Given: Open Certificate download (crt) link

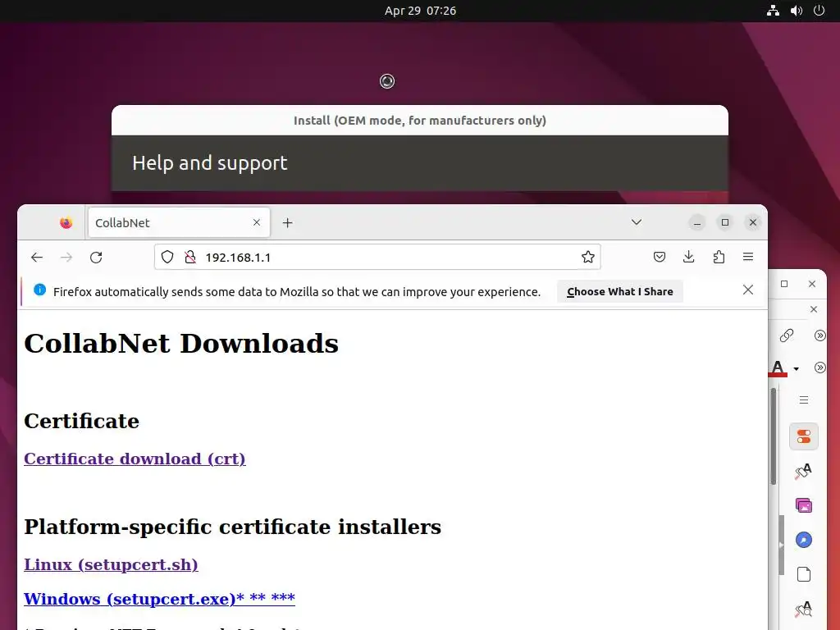Looking at the screenshot, I should [x=135, y=459].
